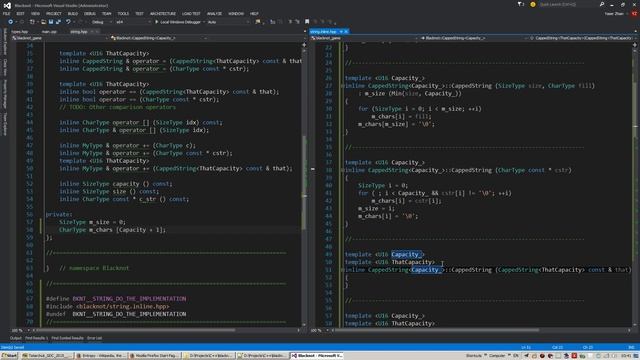This screenshot has height=360, width=640.
Task: Switch to the Mozilla Firefox Start Page taskbar item
Action: [154, 356]
